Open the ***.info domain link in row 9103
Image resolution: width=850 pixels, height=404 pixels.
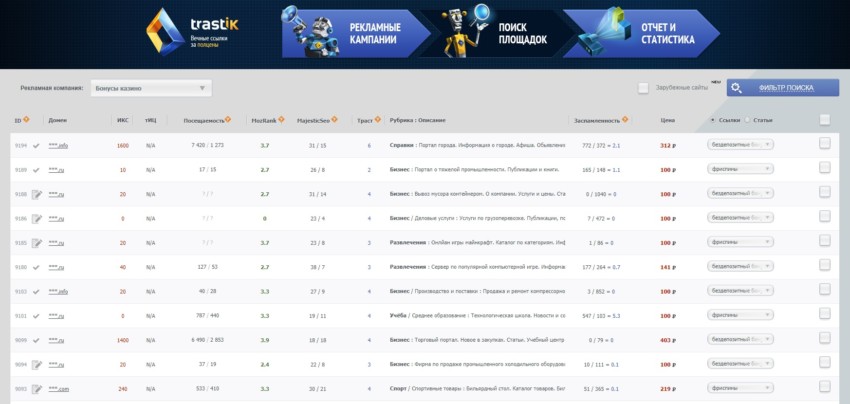pos(59,292)
